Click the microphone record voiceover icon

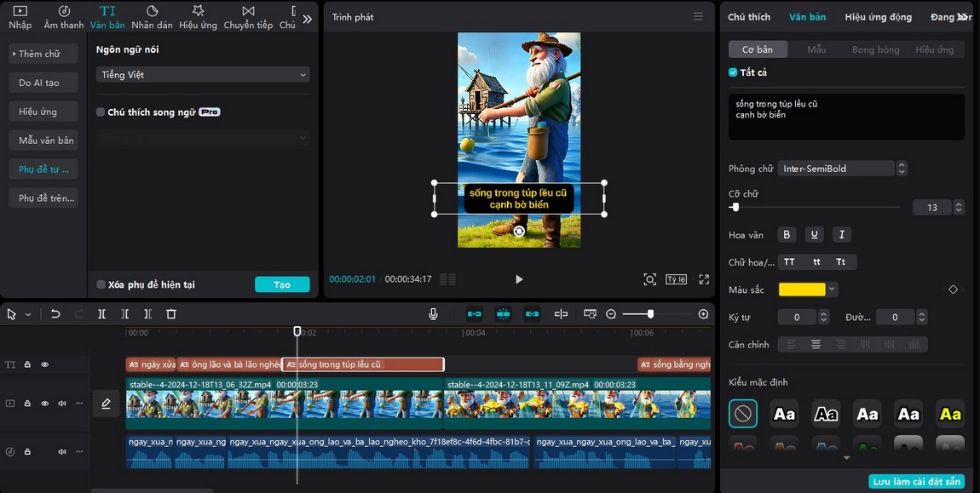point(433,314)
